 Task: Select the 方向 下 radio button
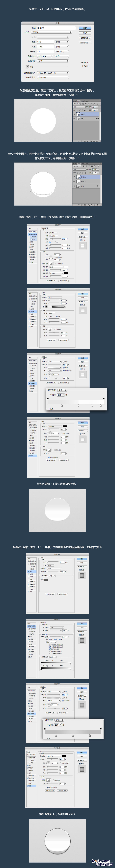coord(56,242)
